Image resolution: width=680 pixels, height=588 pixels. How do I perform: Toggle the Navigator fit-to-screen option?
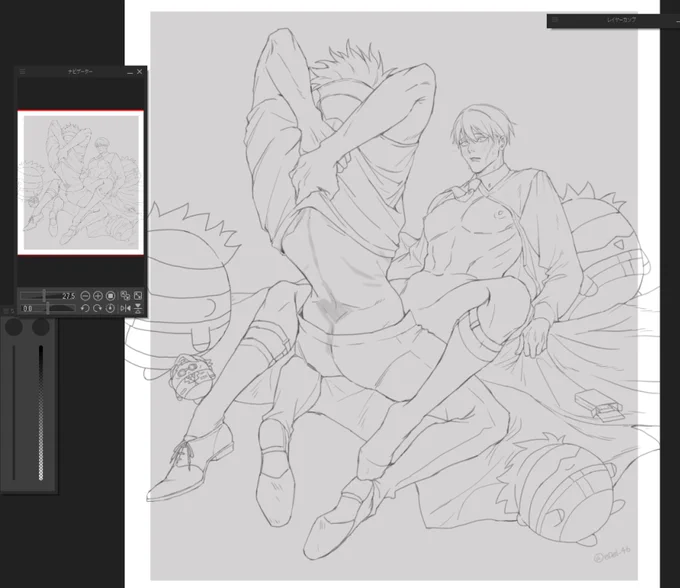tap(125, 296)
